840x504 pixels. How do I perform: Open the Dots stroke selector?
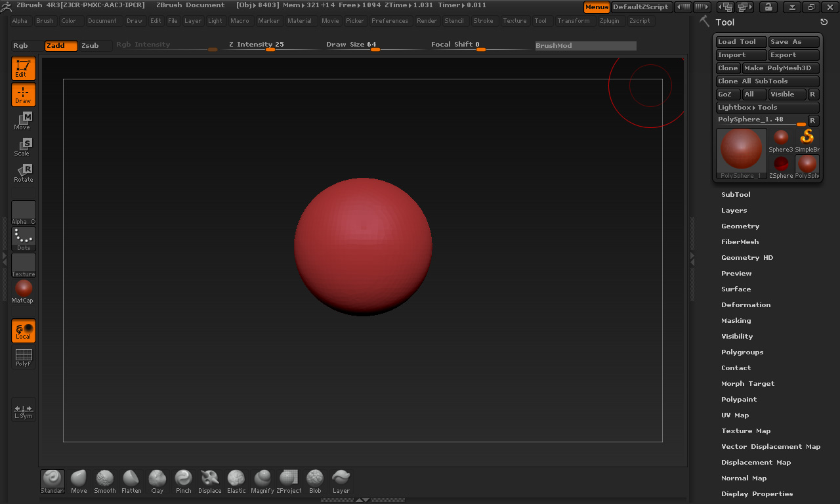tap(24, 239)
